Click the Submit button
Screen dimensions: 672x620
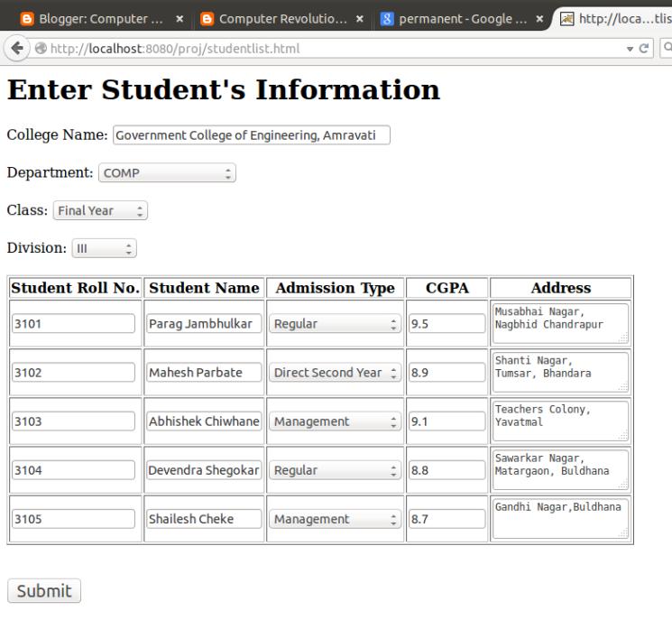point(44,591)
